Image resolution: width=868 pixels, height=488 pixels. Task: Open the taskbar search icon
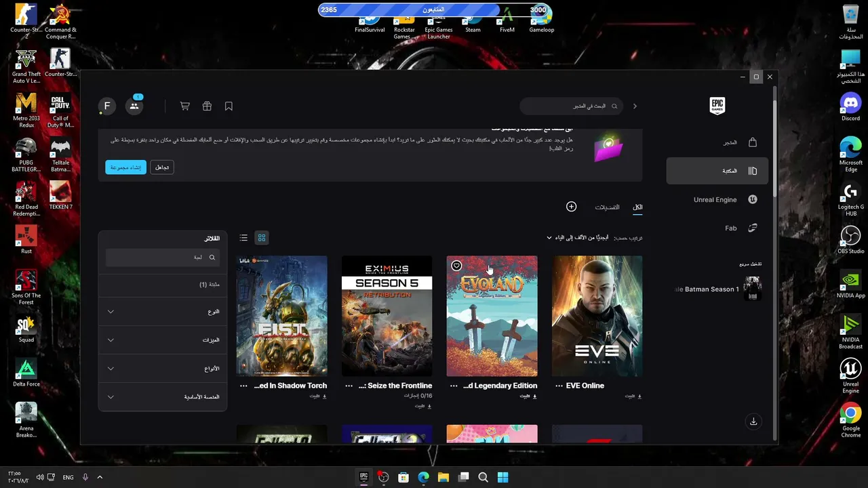[x=483, y=477]
